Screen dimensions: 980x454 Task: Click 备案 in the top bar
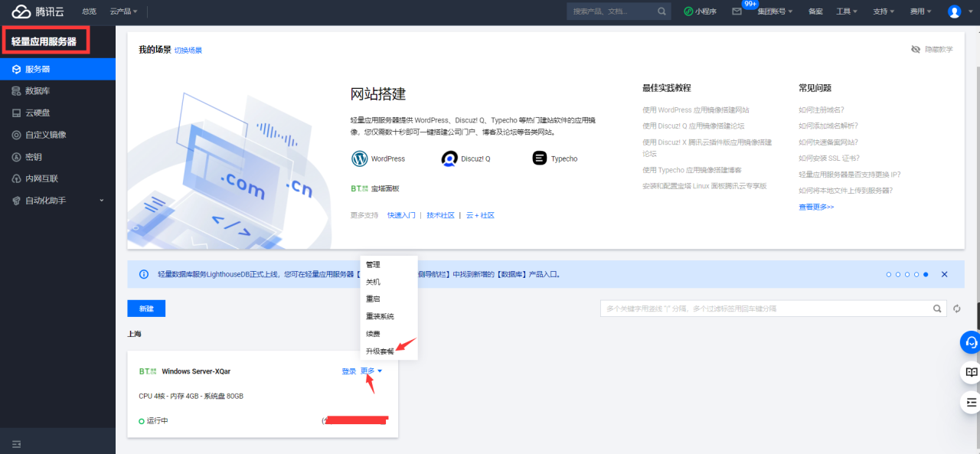click(815, 11)
